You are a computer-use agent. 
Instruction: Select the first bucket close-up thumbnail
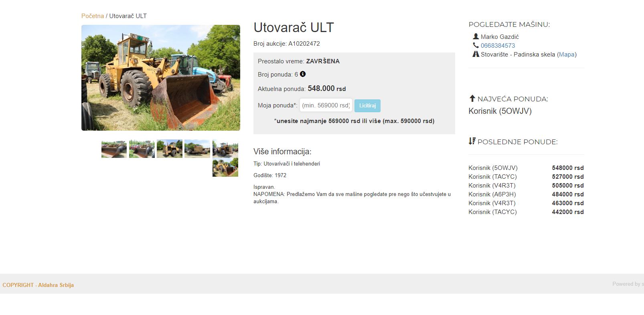pos(114,149)
